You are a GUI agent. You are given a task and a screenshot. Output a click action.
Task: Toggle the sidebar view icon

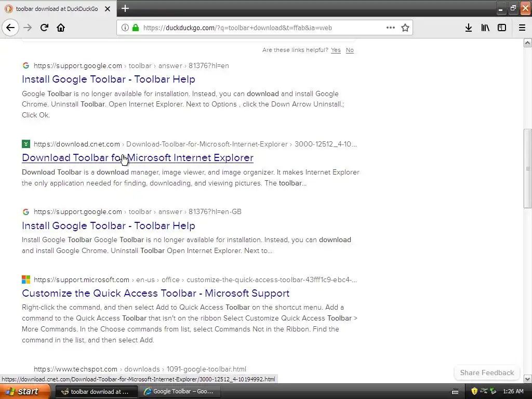point(502,28)
